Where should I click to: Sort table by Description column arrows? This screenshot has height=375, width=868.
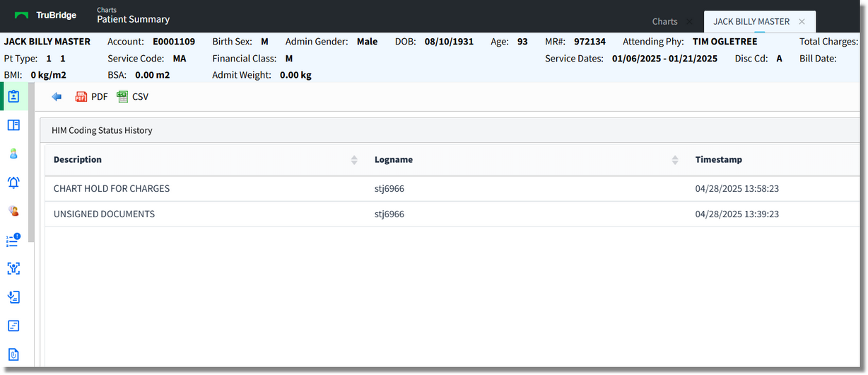click(354, 160)
